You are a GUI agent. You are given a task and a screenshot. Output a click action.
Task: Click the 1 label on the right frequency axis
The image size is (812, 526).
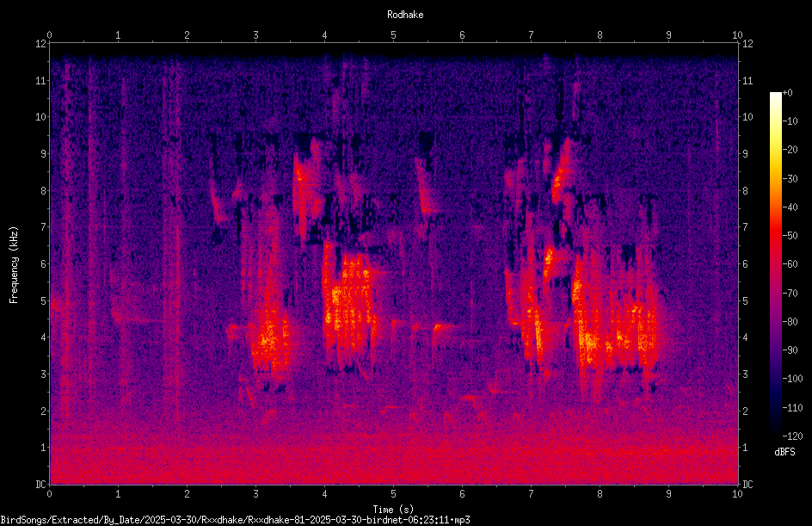click(x=745, y=448)
